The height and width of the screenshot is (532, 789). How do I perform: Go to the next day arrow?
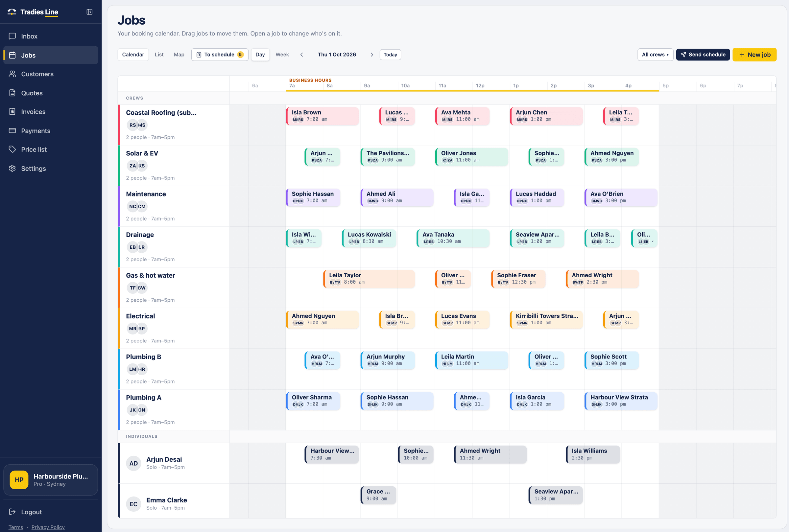(x=372, y=55)
